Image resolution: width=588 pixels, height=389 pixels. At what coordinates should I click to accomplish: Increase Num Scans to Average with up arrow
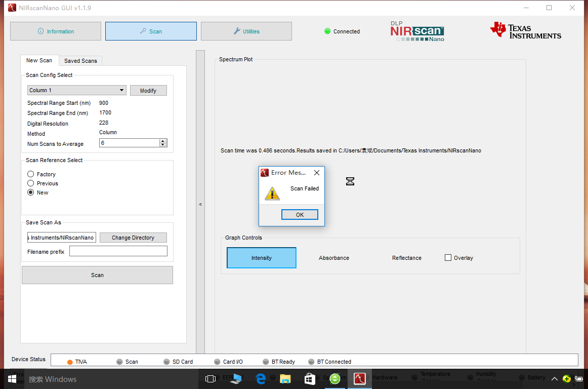163,141
